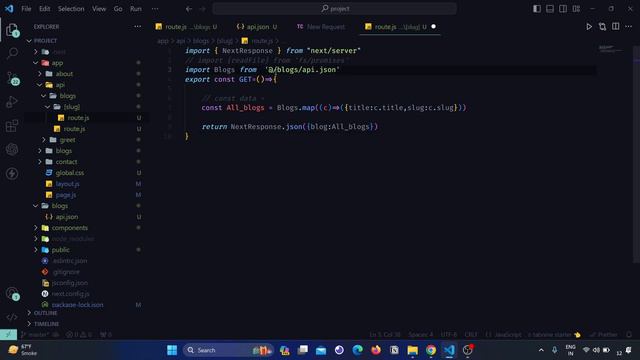The height and width of the screenshot is (360, 640).
Task: Open the Thunder Client lightning icon
Action: click(12, 173)
